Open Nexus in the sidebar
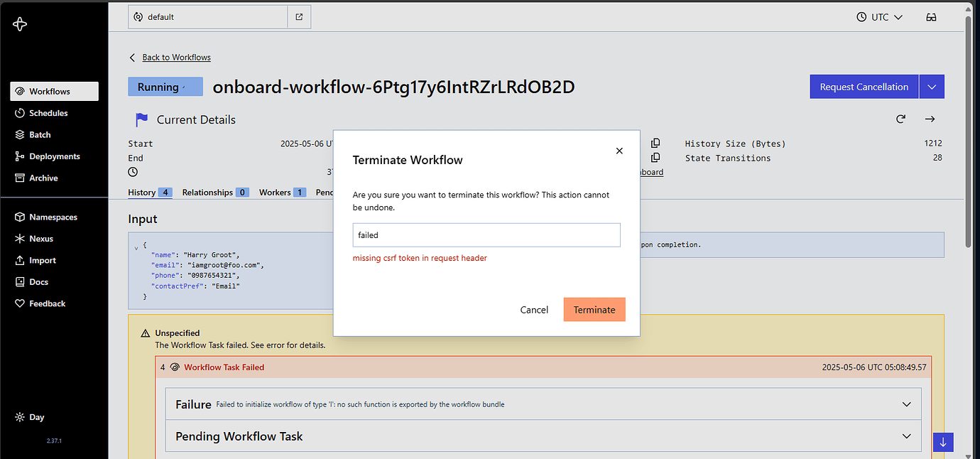Screen dimensions: 980x459 [41, 238]
